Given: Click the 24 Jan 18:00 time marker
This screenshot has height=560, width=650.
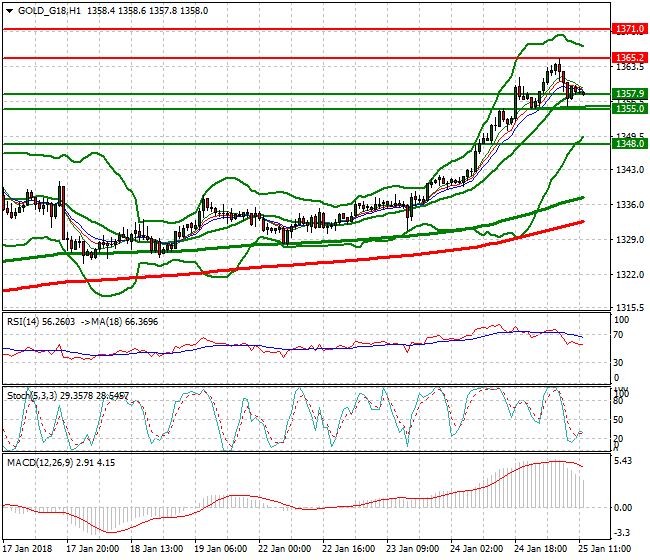Looking at the screenshot, I should point(541,549).
